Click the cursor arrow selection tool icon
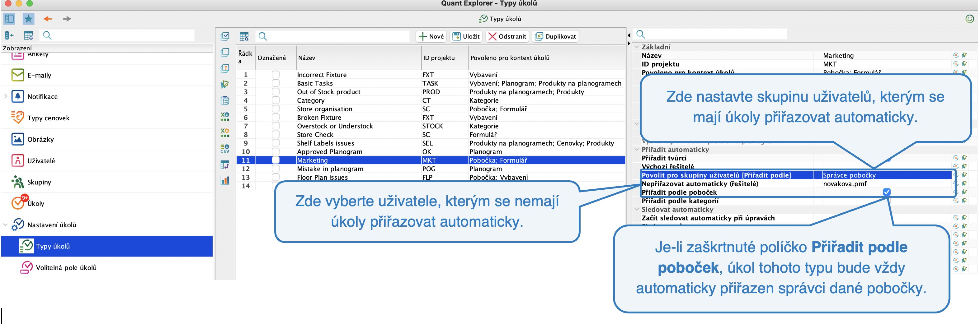 click(x=225, y=84)
